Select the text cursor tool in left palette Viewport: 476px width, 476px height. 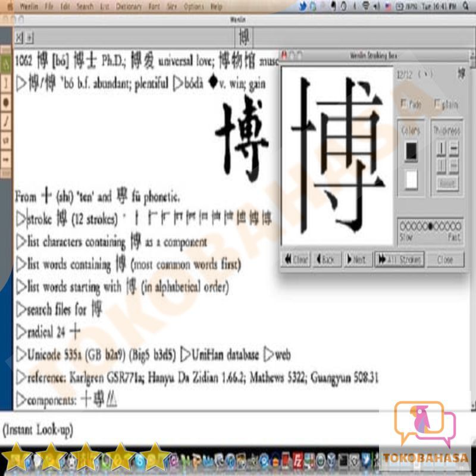tap(6, 83)
